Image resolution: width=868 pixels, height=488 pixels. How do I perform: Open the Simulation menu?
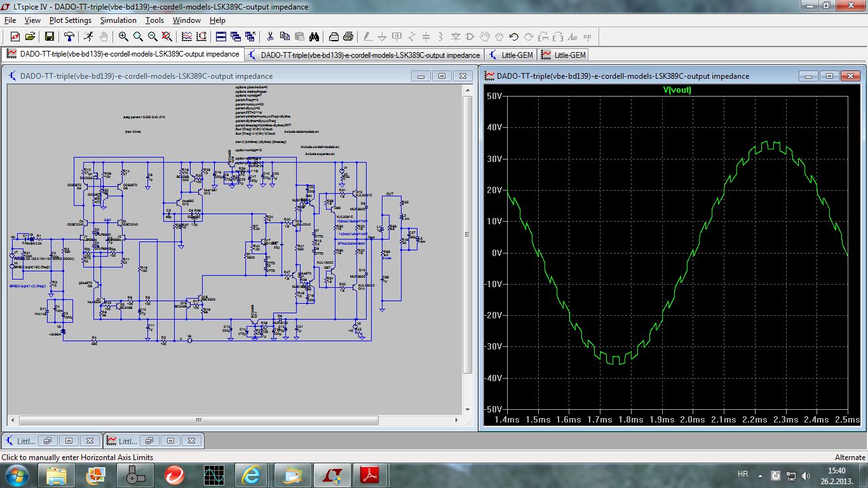(x=118, y=20)
